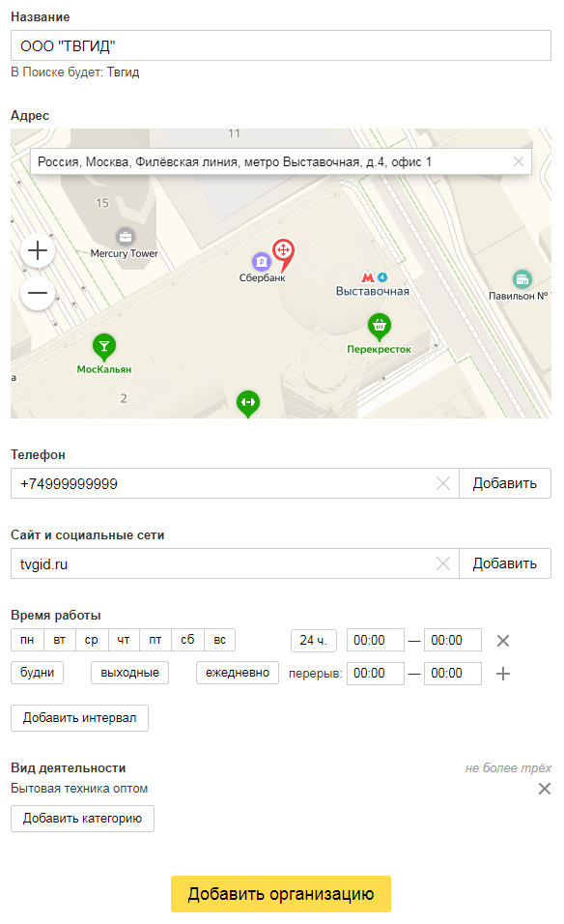Screen dimensions: 564x924
Task: Click Добавить button next to phone
Action: coord(504,484)
